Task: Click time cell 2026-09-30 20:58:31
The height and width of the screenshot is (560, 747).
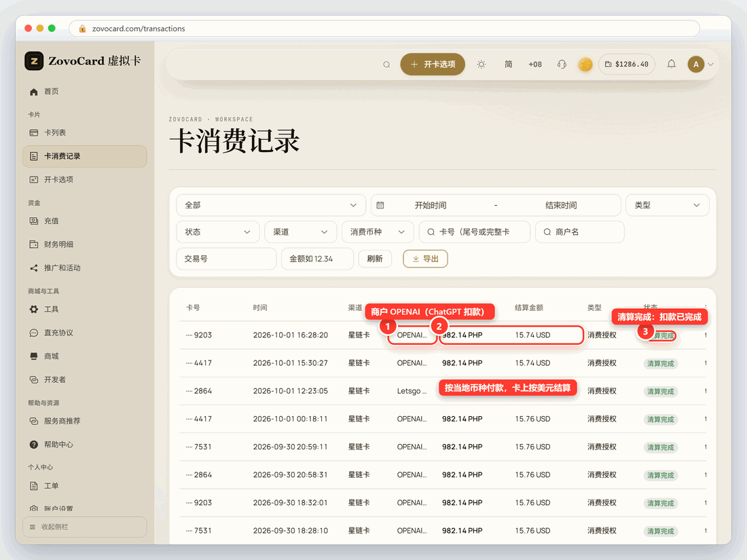Action: point(290,474)
